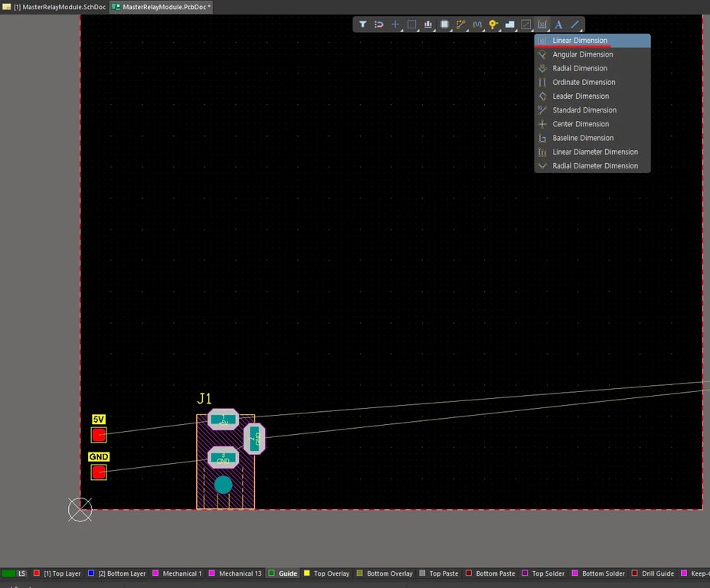
Task: Switch to Mechanical 1 layer tab
Action: coord(177,573)
